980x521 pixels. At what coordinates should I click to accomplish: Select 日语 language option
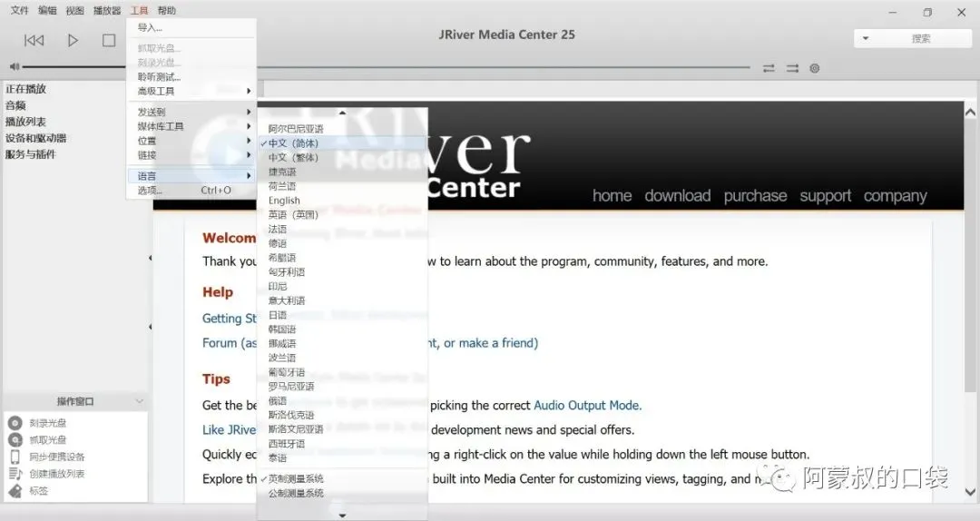click(342, 315)
